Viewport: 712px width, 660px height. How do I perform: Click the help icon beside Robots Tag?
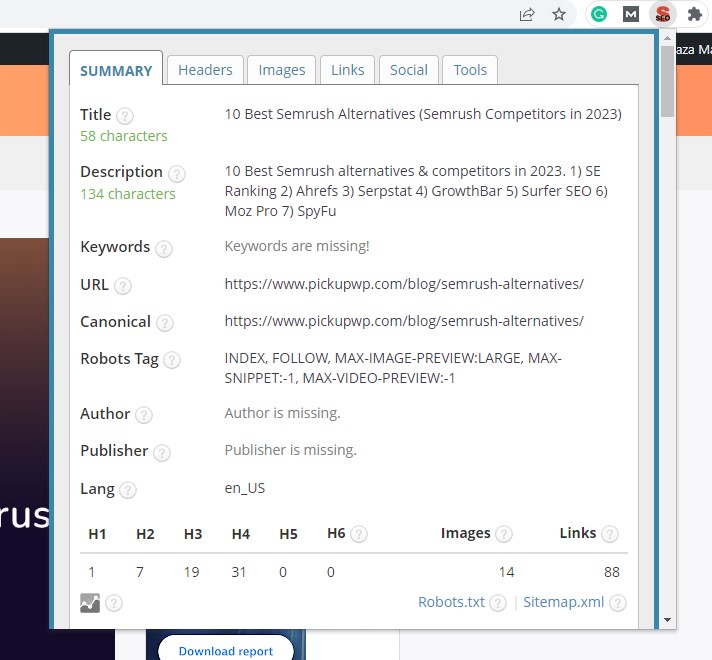pyautogui.click(x=172, y=360)
